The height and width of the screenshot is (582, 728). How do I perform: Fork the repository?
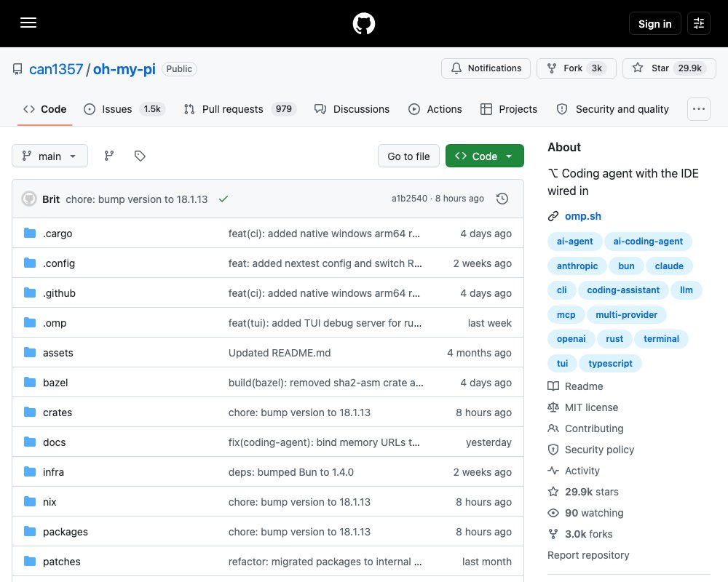click(576, 68)
